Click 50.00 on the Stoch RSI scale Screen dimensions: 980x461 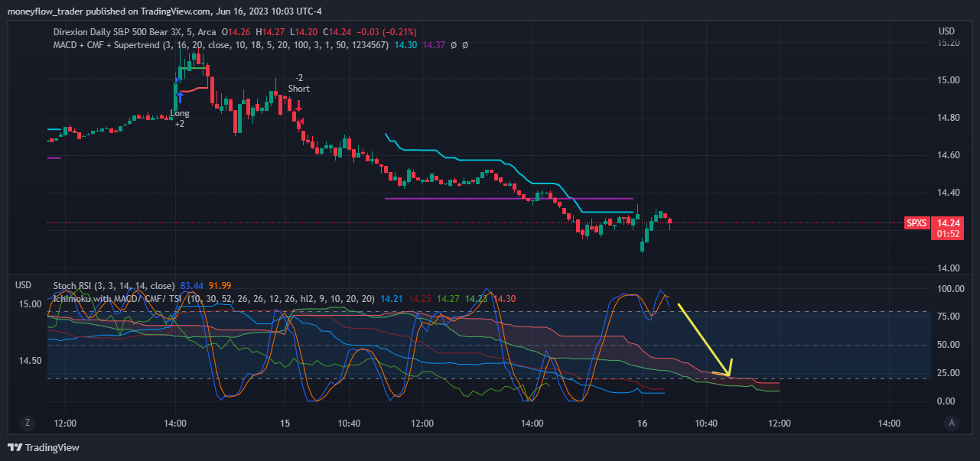coord(949,345)
